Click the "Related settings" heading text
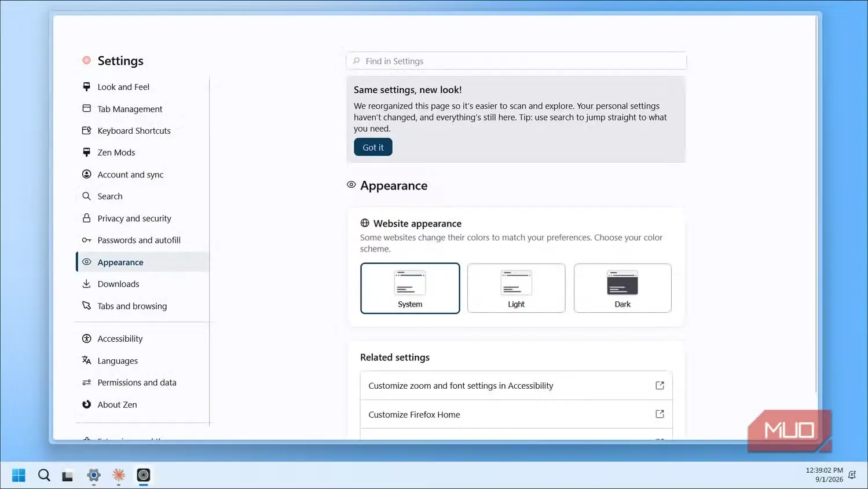 pyautogui.click(x=395, y=357)
